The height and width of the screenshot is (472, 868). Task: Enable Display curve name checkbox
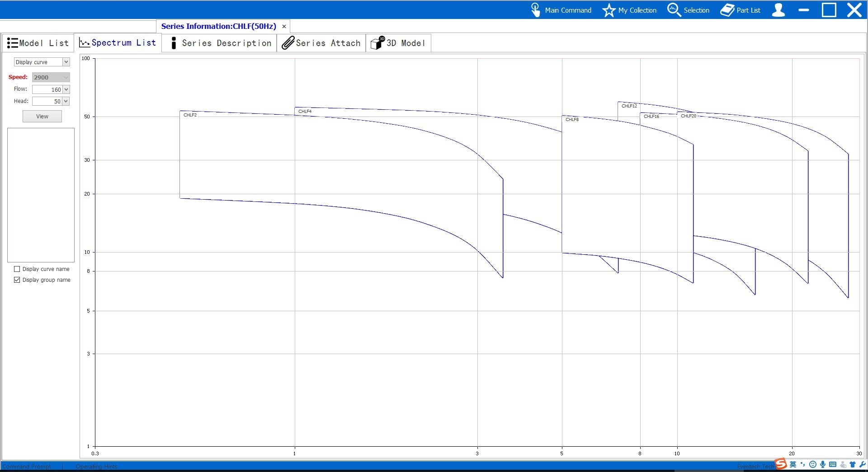pyautogui.click(x=17, y=269)
